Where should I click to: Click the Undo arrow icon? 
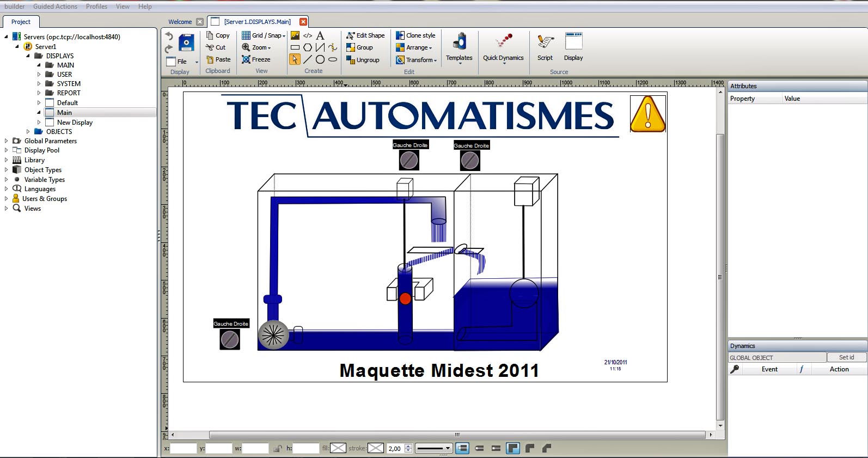[x=169, y=36]
